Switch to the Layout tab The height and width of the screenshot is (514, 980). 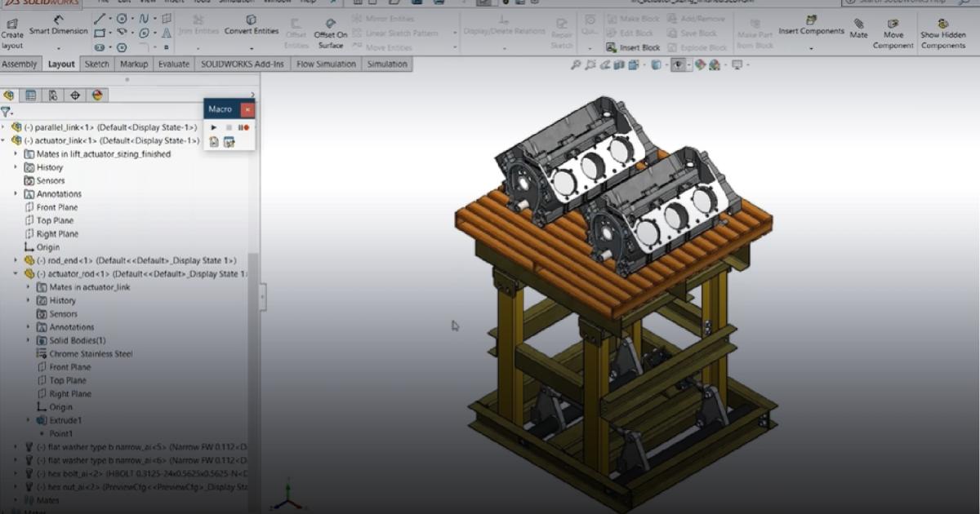[61, 64]
